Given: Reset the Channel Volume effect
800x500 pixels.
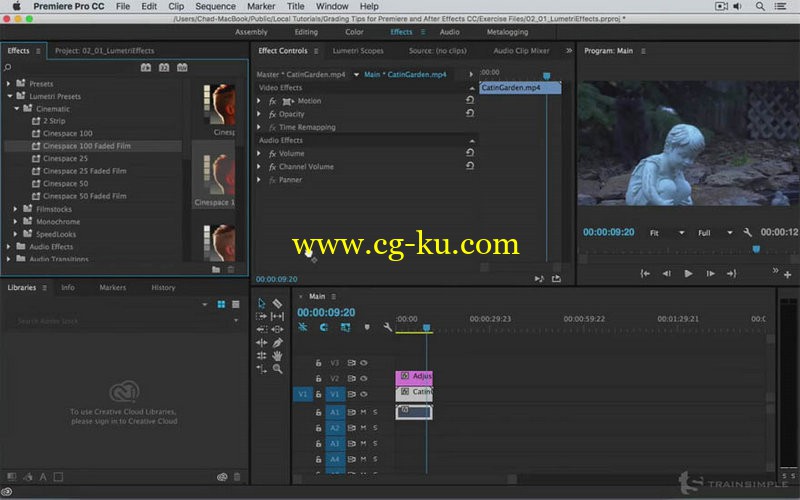Looking at the screenshot, I should (x=470, y=166).
